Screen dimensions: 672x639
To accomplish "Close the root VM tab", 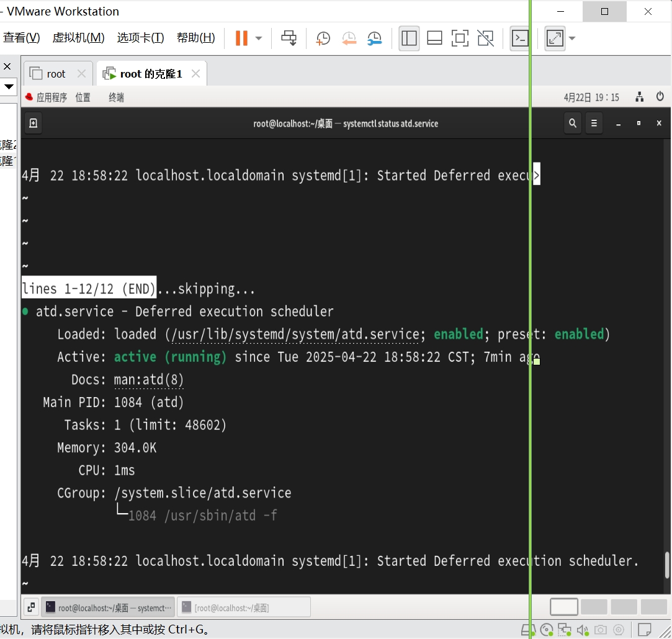I will pyautogui.click(x=81, y=74).
